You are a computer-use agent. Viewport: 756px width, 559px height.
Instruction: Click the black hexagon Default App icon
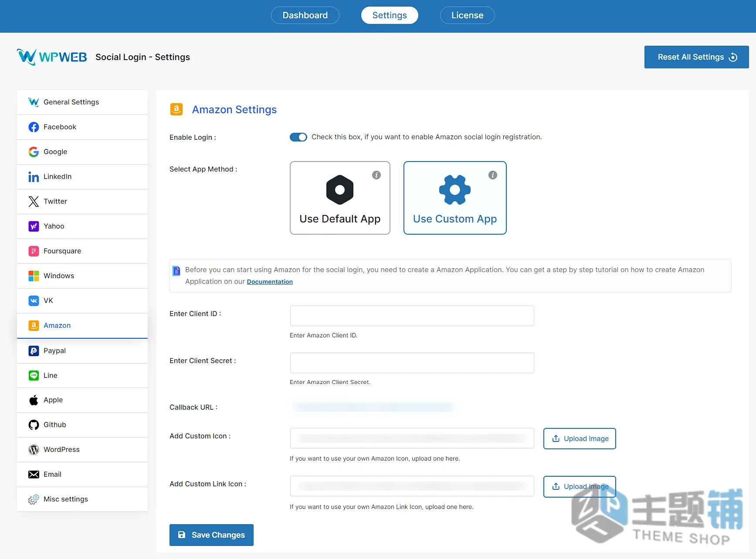[340, 190]
